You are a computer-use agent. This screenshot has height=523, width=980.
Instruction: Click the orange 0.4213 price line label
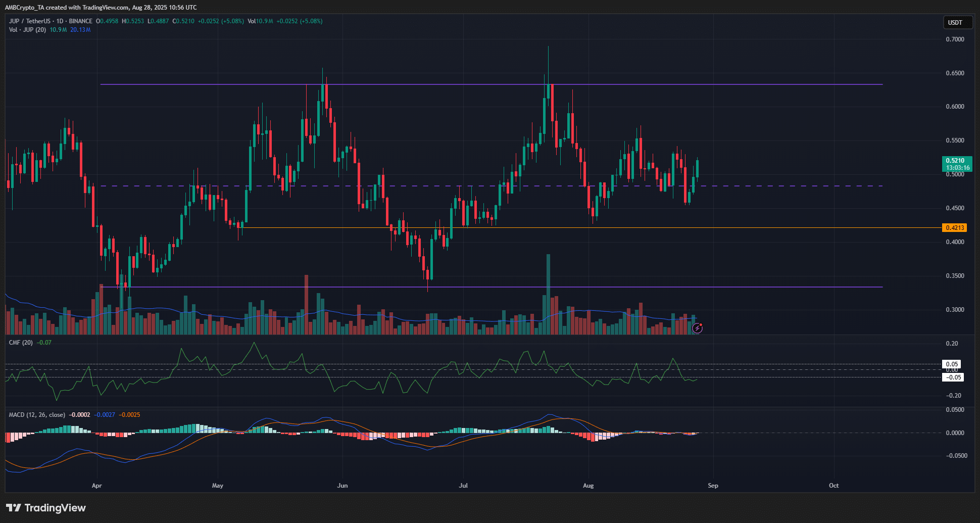(955, 228)
